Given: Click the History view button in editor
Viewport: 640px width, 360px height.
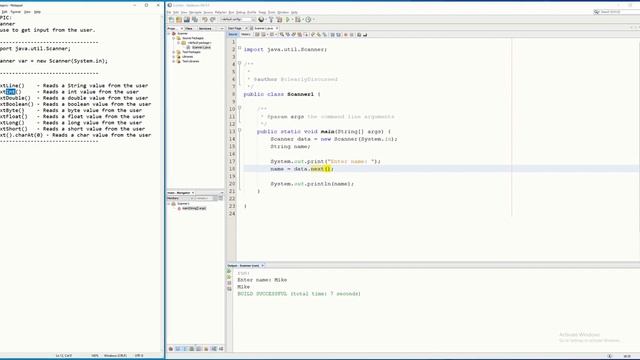Looking at the screenshot, I should [246, 35].
